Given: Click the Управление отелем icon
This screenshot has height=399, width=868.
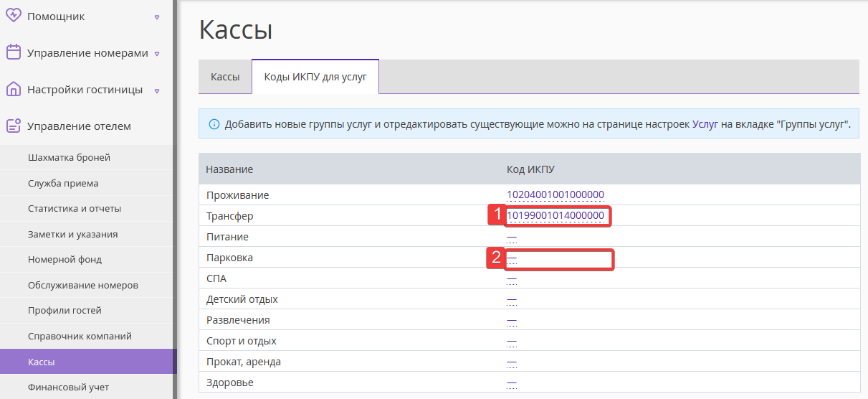Looking at the screenshot, I should tap(13, 126).
